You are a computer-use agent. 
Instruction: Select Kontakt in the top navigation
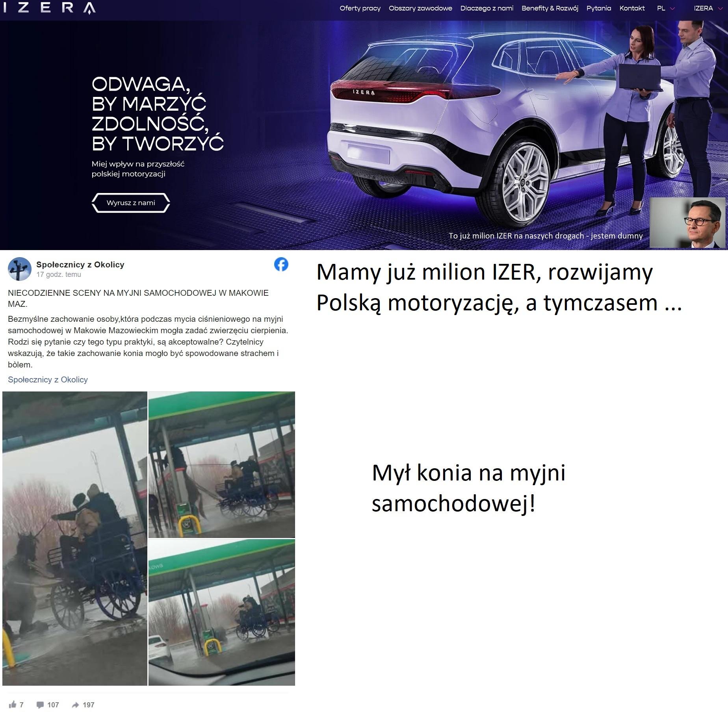click(632, 8)
